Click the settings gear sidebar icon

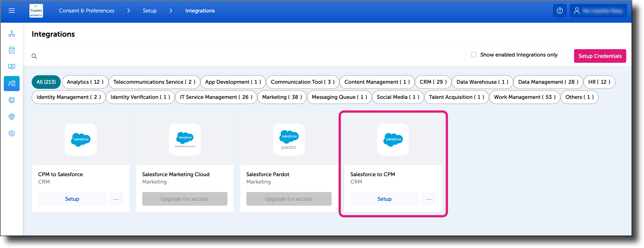12,133
